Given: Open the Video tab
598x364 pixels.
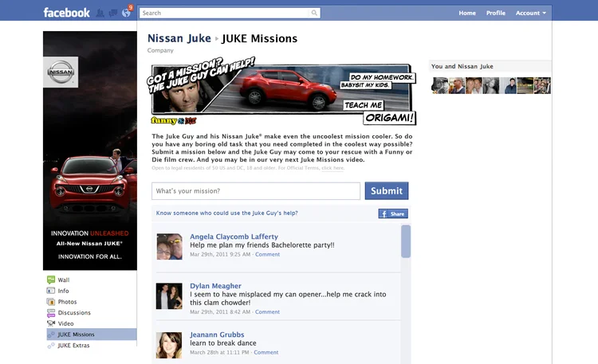Looking at the screenshot, I should pyautogui.click(x=65, y=323).
